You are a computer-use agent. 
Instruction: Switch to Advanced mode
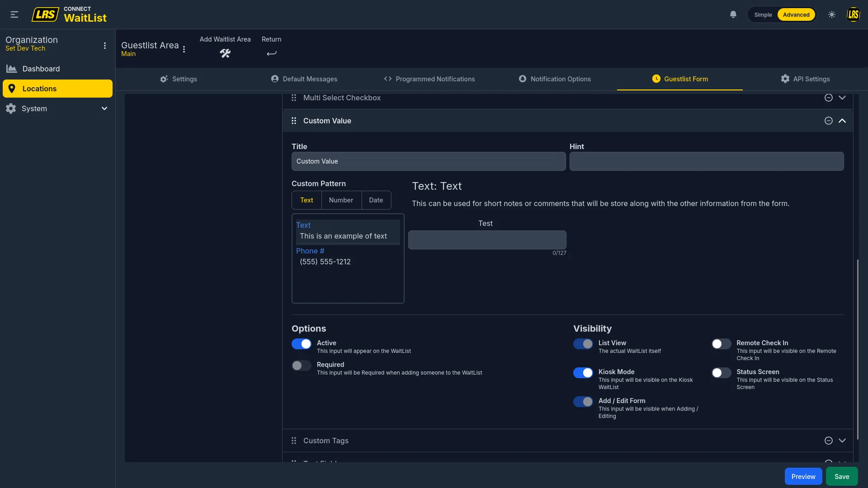click(x=796, y=14)
